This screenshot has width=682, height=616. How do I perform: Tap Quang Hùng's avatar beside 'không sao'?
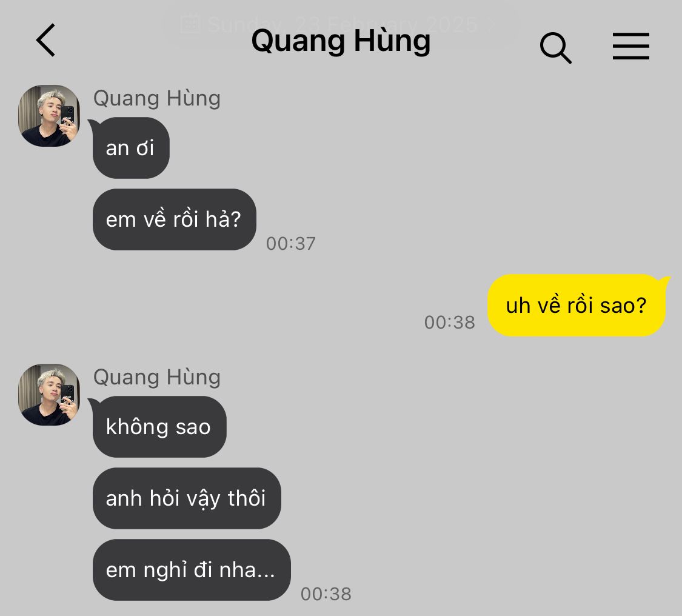[x=48, y=395]
